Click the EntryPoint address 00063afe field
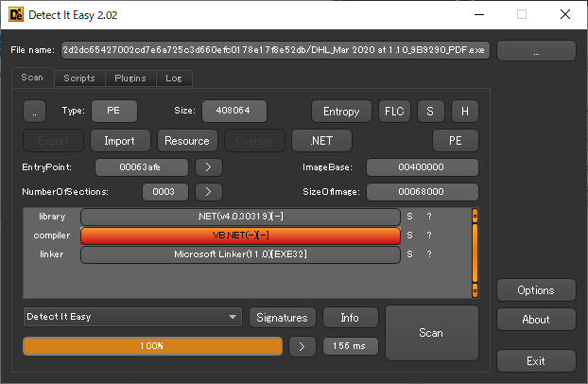Viewport: 588px width, 384px height. (142, 167)
